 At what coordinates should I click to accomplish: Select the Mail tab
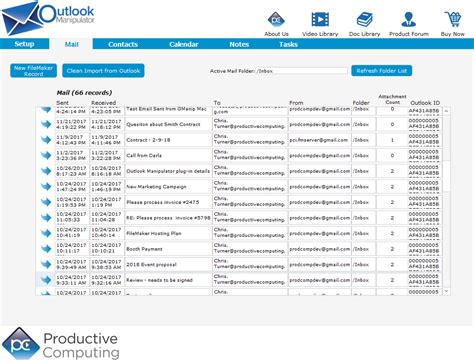71,44
